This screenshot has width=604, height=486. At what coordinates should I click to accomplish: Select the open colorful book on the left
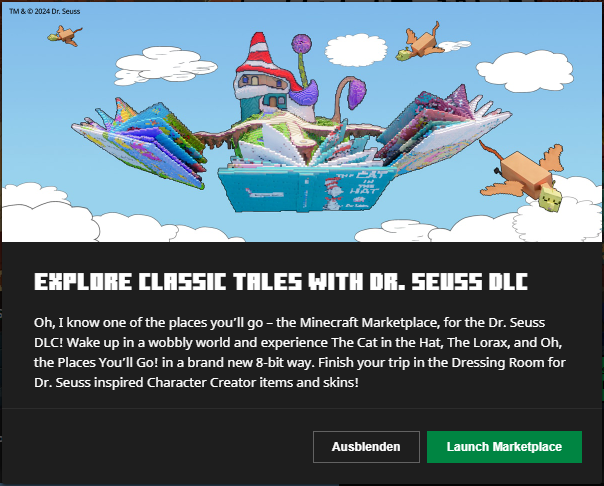click(139, 142)
